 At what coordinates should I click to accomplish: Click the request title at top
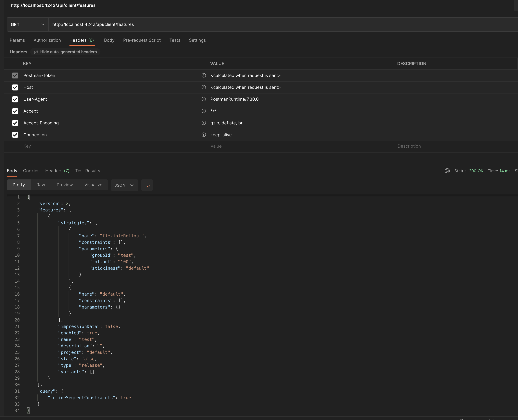pos(53,5)
